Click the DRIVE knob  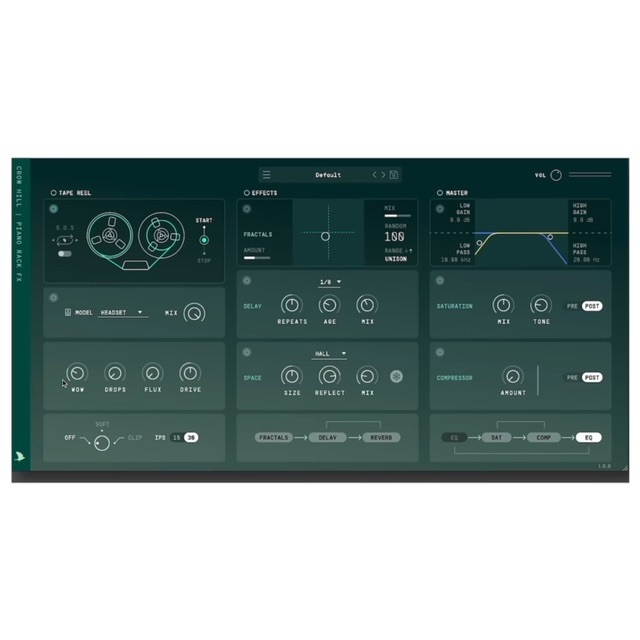(190, 373)
